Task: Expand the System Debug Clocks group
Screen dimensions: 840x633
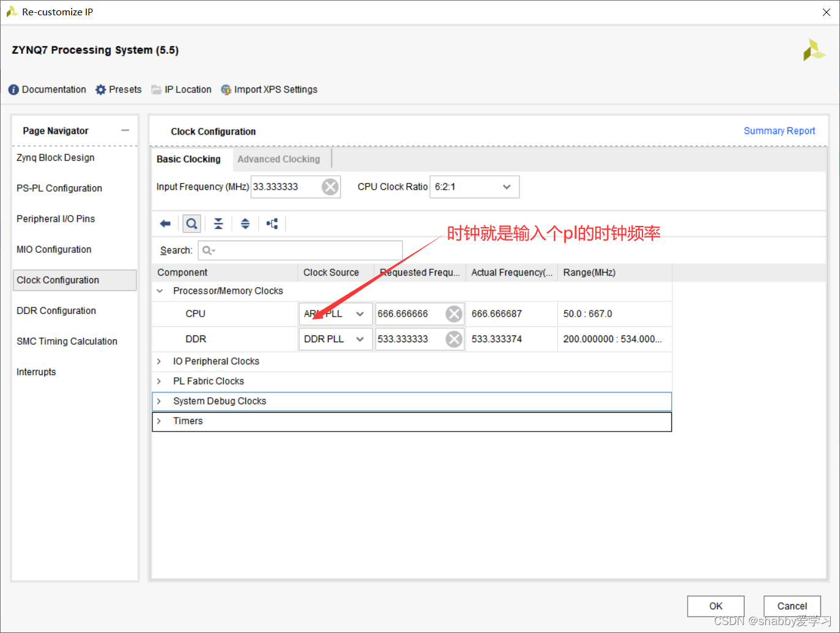Action: (x=159, y=402)
